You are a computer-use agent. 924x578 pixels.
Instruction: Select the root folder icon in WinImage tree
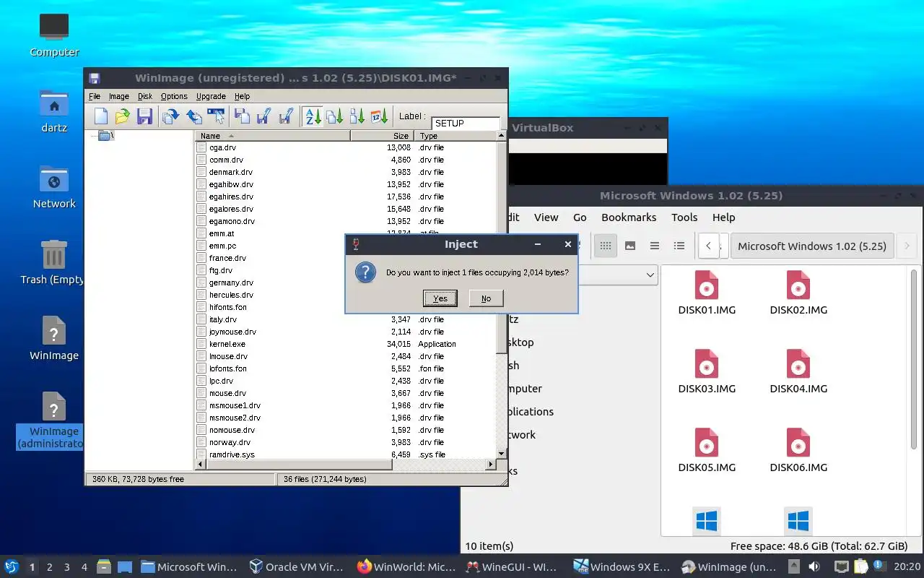click(105, 135)
